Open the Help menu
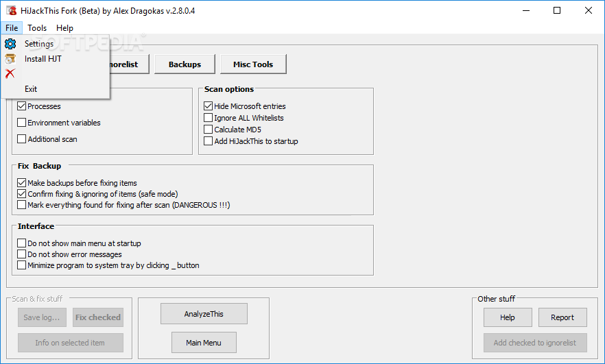Image resolution: width=605 pixels, height=364 pixels. (x=64, y=27)
